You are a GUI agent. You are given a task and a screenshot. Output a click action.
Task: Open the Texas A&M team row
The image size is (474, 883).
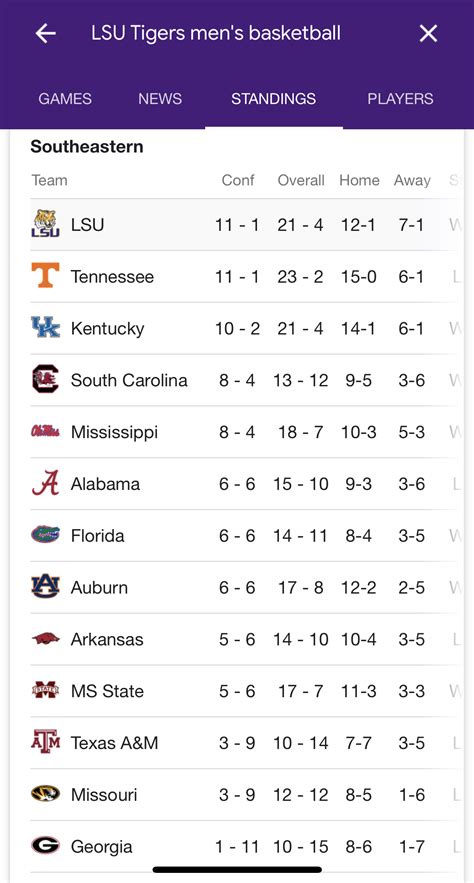(x=244, y=743)
